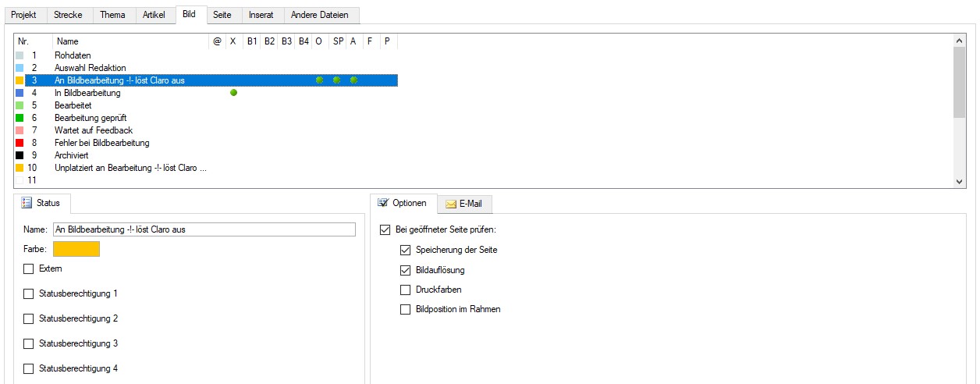
Task: Switch to the Artikel tab
Action: pos(154,15)
